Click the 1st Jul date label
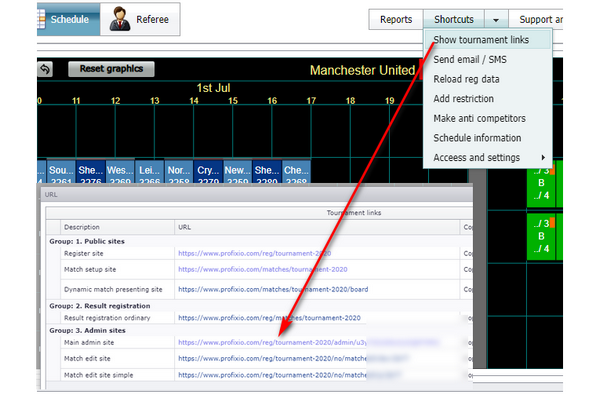Image resolution: width=600 pixels, height=395 pixels. [x=213, y=88]
